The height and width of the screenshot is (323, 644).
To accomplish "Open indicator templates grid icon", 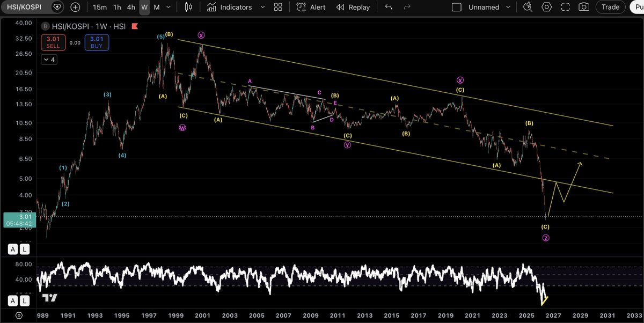I will point(277,7).
